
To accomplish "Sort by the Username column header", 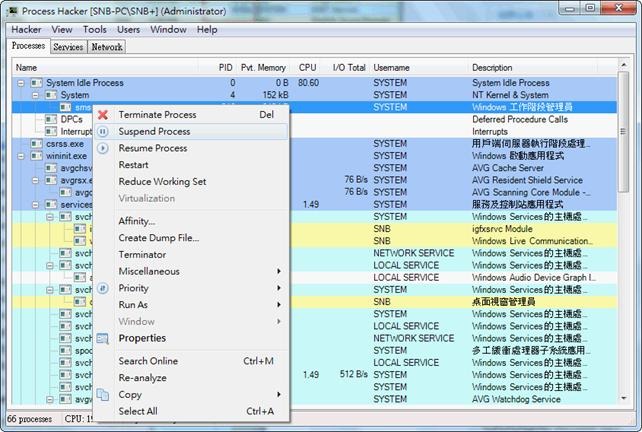I will pos(392,67).
